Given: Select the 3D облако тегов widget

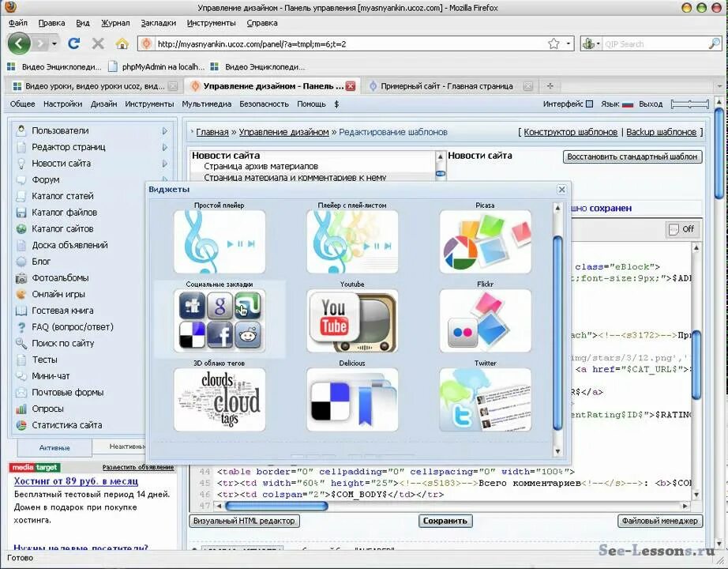Looking at the screenshot, I should click(x=220, y=399).
